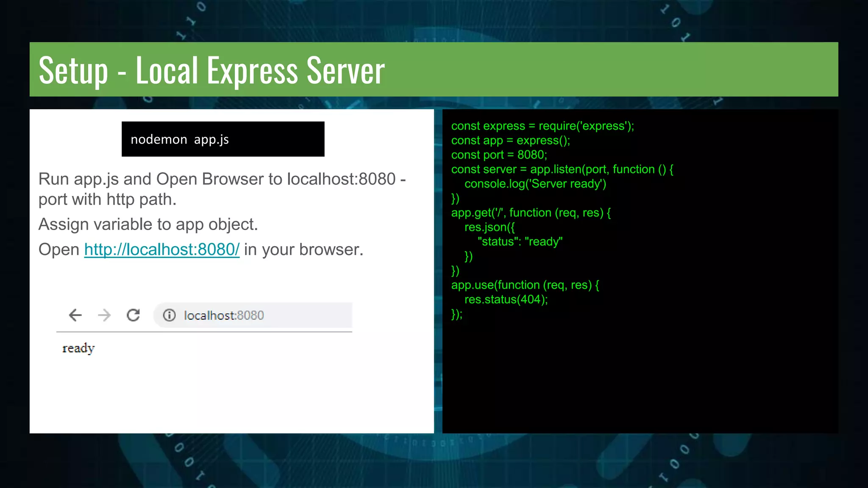Click the 'Assign variable to app object.' sentence
The height and width of the screenshot is (488, 868).
[148, 225]
